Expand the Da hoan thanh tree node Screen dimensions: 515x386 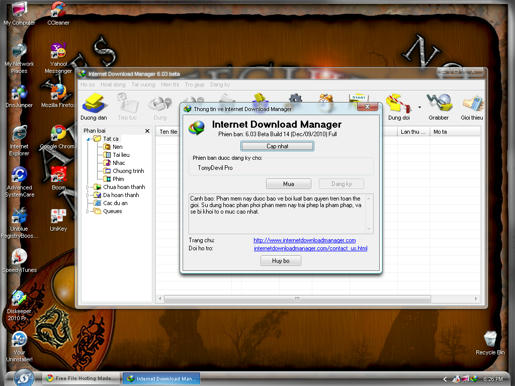click(x=88, y=195)
